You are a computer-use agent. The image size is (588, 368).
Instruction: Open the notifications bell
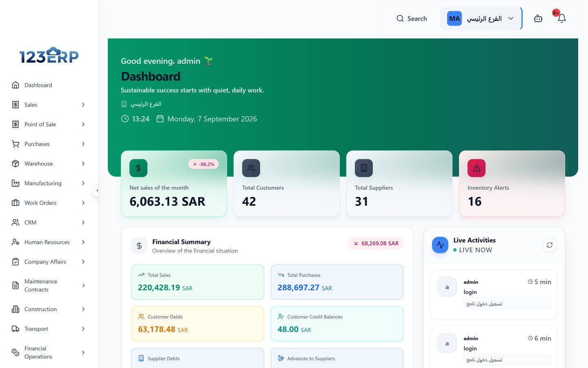pyautogui.click(x=561, y=18)
